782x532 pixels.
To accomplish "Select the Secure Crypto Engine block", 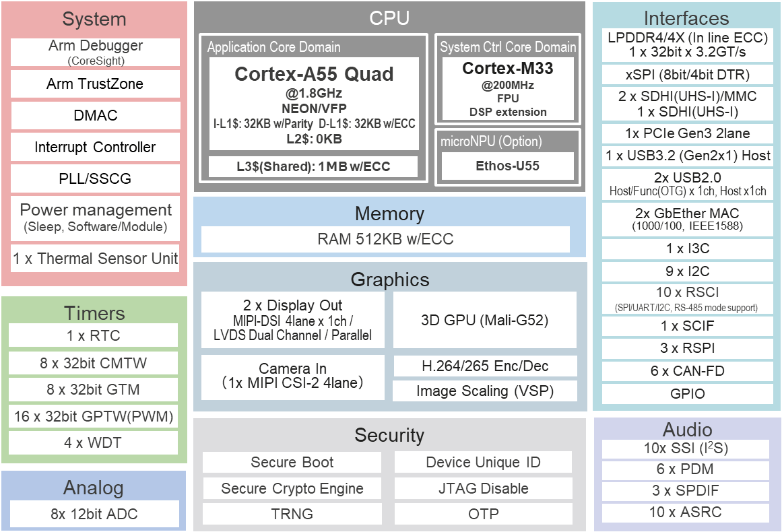I will 292,488.
